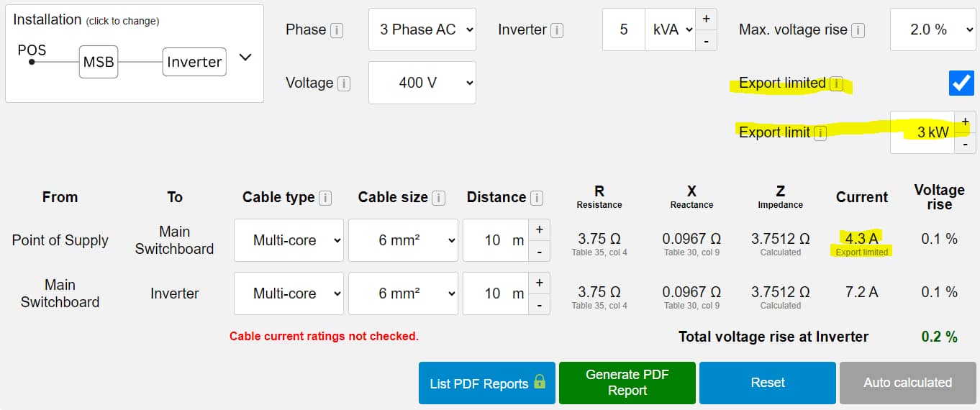Open List PDF Reports
980x410 pixels.
pos(486,383)
